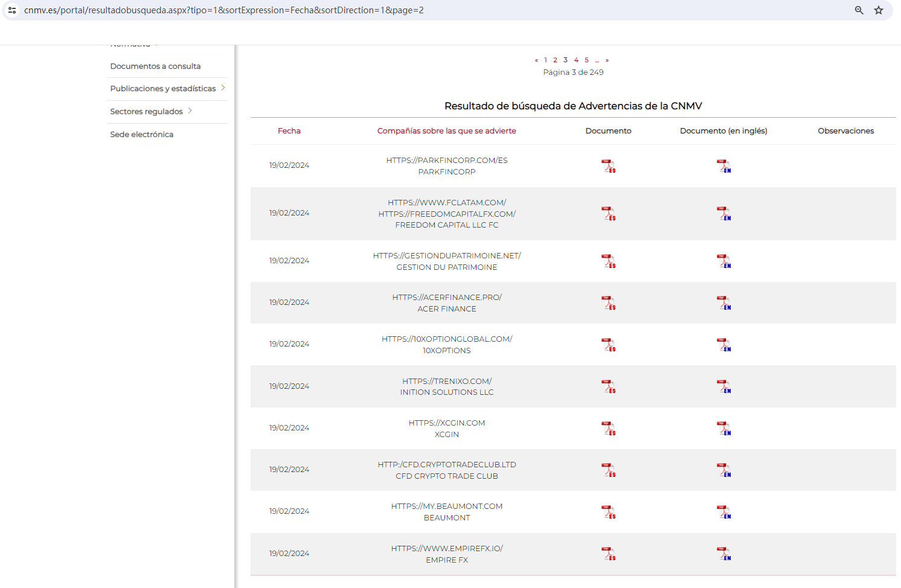
Task: Open Spanish PDF for GESTION DU PATRIMOINE
Action: click(x=608, y=261)
